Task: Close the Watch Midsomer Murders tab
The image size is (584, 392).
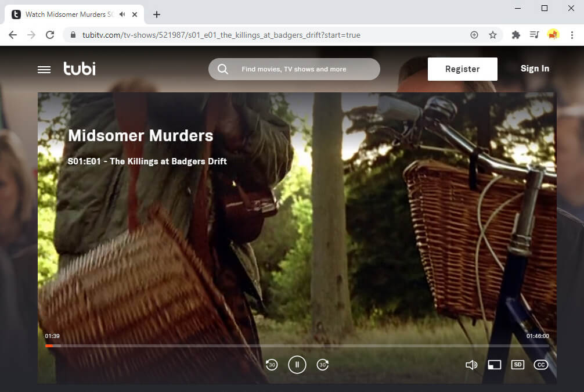Action: point(135,15)
